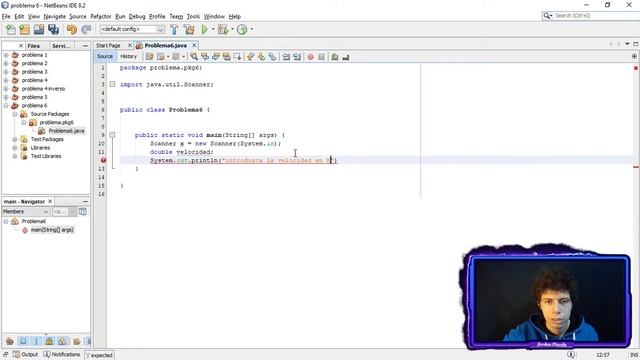
Task: Close the Problema6.java tab
Action: click(194, 45)
